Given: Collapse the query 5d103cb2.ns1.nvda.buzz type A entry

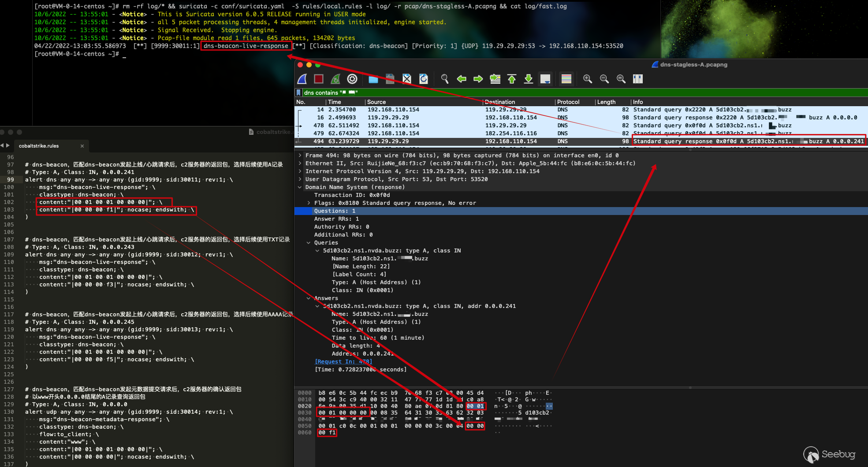Looking at the screenshot, I should point(317,251).
